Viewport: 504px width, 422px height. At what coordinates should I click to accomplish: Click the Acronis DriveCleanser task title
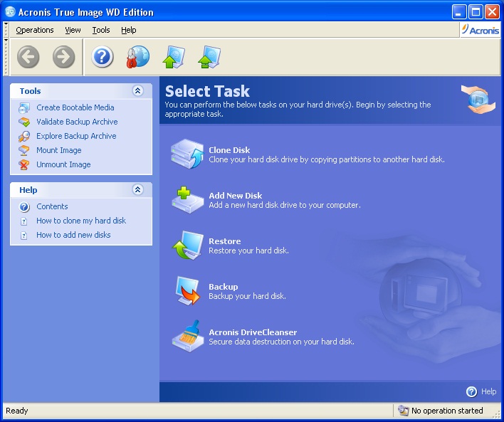pyautogui.click(x=253, y=332)
